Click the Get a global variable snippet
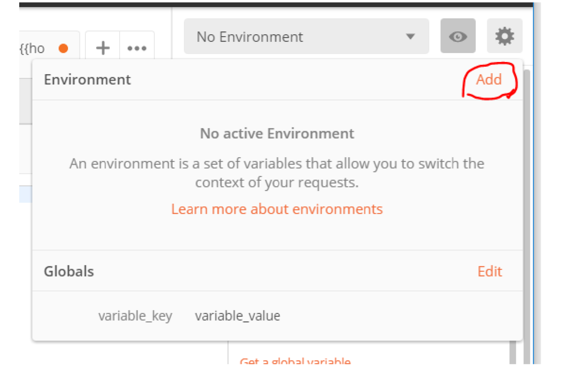The height and width of the screenshot is (387, 588). (295, 361)
